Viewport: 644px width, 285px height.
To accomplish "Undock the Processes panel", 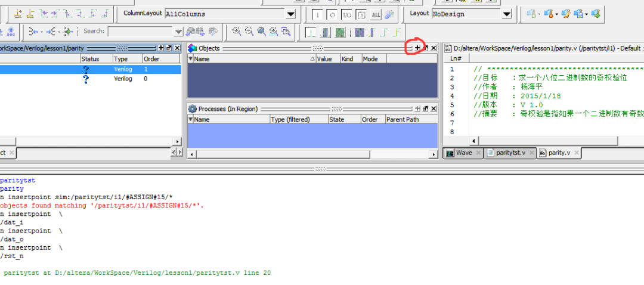I will 426,109.
